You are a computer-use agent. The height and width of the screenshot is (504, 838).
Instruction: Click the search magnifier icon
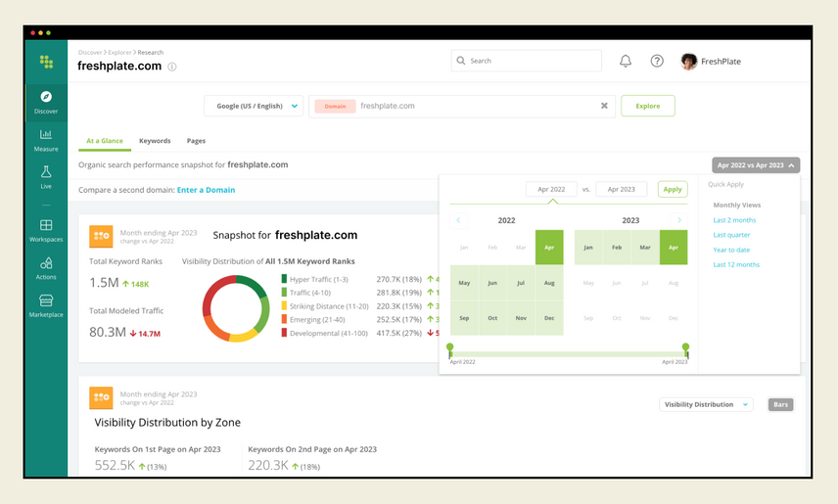coord(461,61)
